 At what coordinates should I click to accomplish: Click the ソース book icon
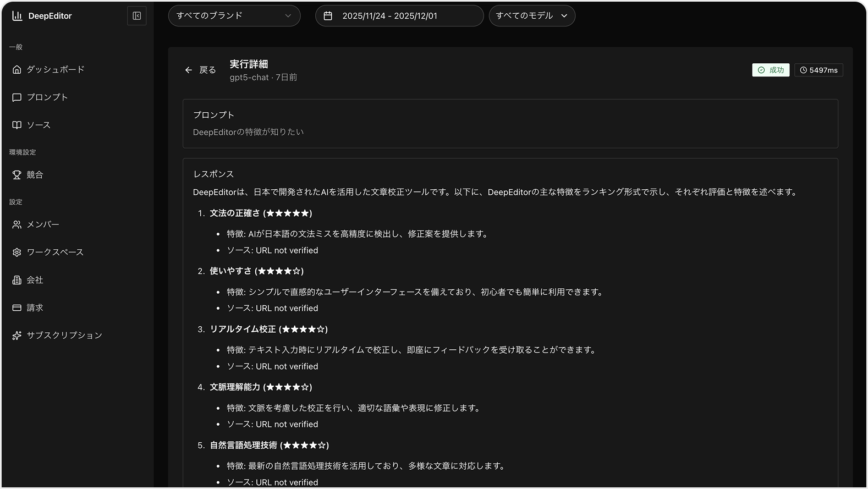pos(17,125)
